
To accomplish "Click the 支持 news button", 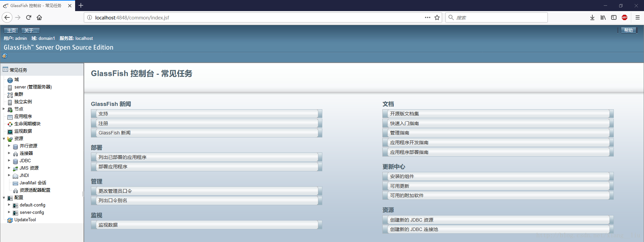I will [207, 114].
